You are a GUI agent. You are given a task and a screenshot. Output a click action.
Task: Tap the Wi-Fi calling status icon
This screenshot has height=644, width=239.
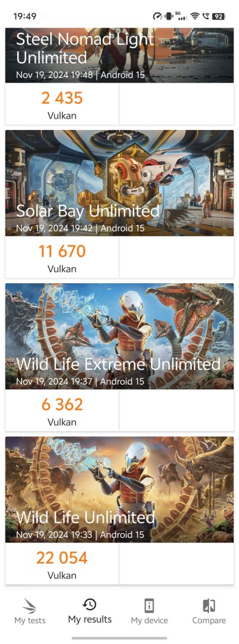[206, 17]
